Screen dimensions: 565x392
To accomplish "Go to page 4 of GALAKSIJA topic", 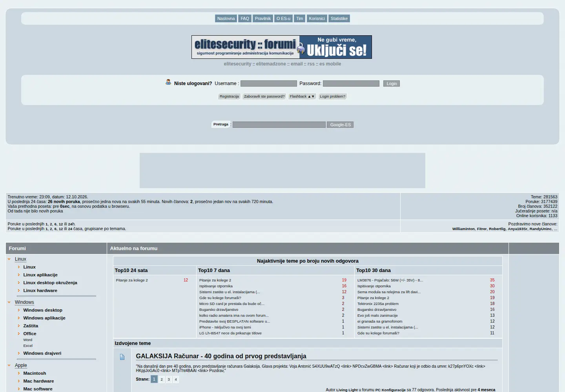I will pyautogui.click(x=176, y=379).
